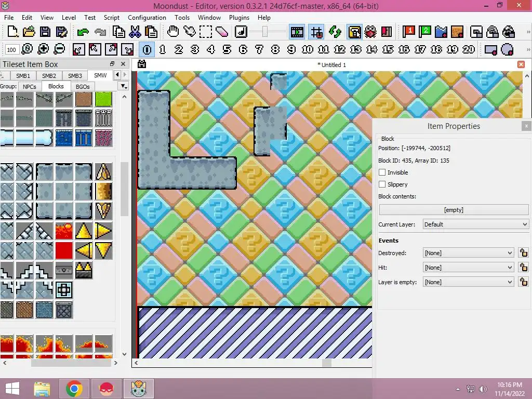Select the BGOs group tab
Image resolution: width=532 pixels, height=399 pixels.
tap(83, 87)
